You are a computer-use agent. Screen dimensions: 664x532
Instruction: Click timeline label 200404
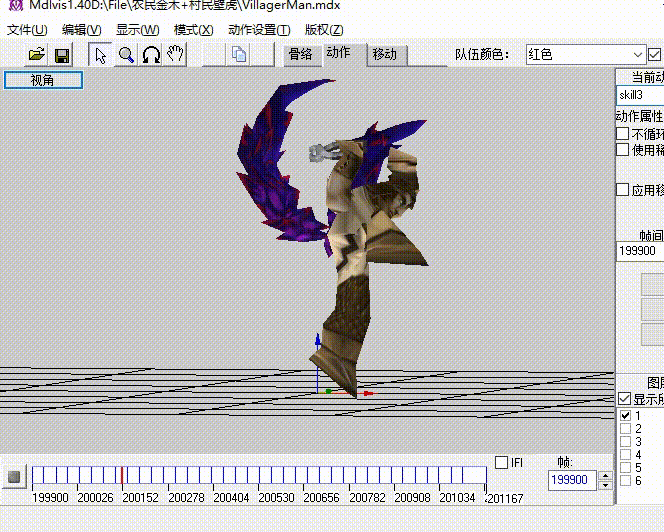(x=231, y=498)
